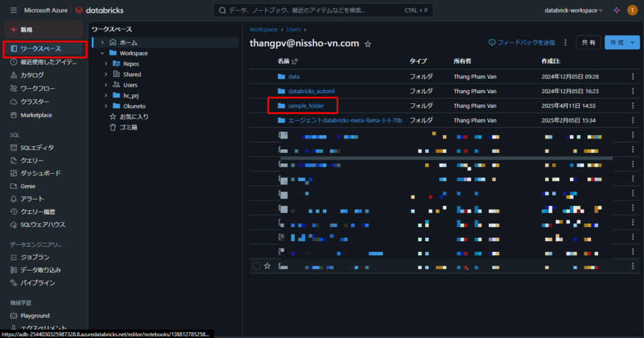644x338 pixels.
Task: Go to Users breadcrumb
Action: tap(293, 30)
